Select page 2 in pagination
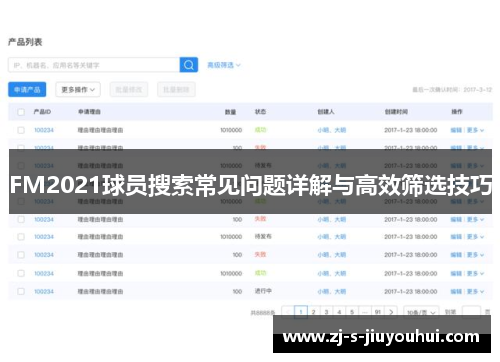The height and width of the screenshot is (362, 500). [x=314, y=312]
